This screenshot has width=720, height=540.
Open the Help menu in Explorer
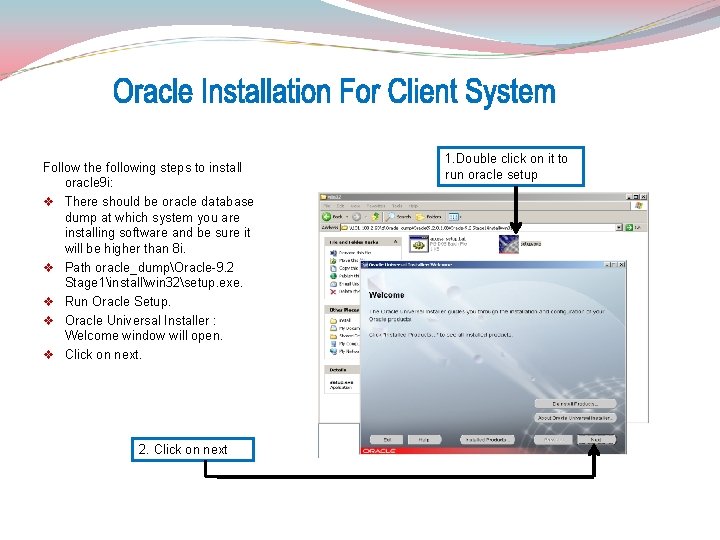coord(413,206)
